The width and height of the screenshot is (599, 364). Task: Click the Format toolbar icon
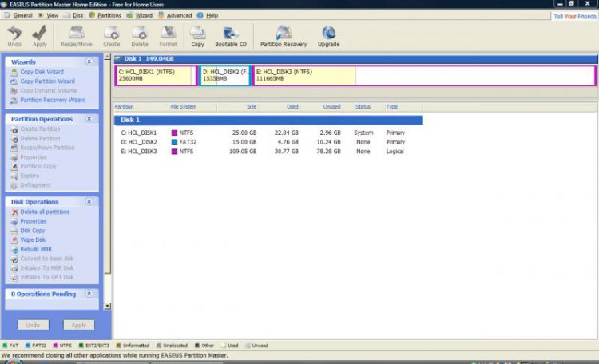(x=168, y=36)
